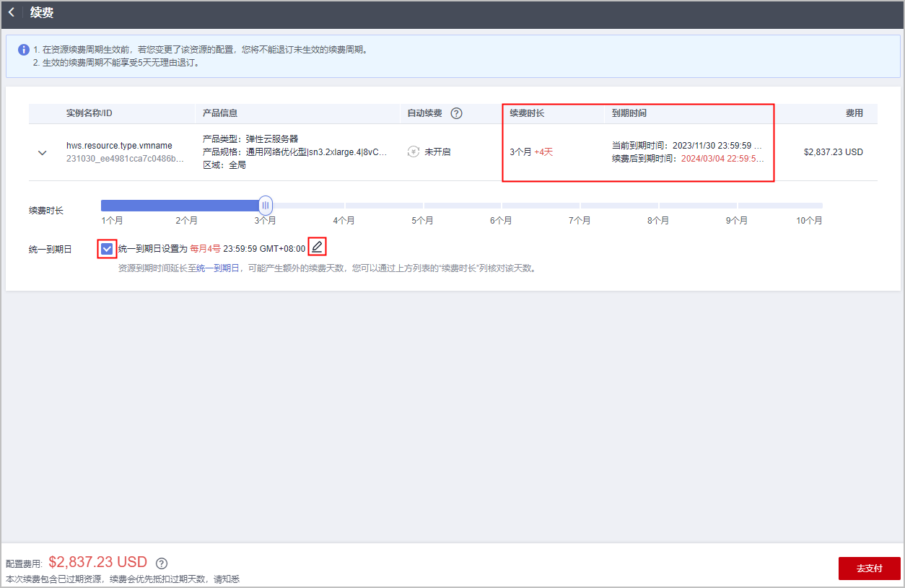Go back using the header arrow
Screen dimensions: 905x588
[12, 13]
